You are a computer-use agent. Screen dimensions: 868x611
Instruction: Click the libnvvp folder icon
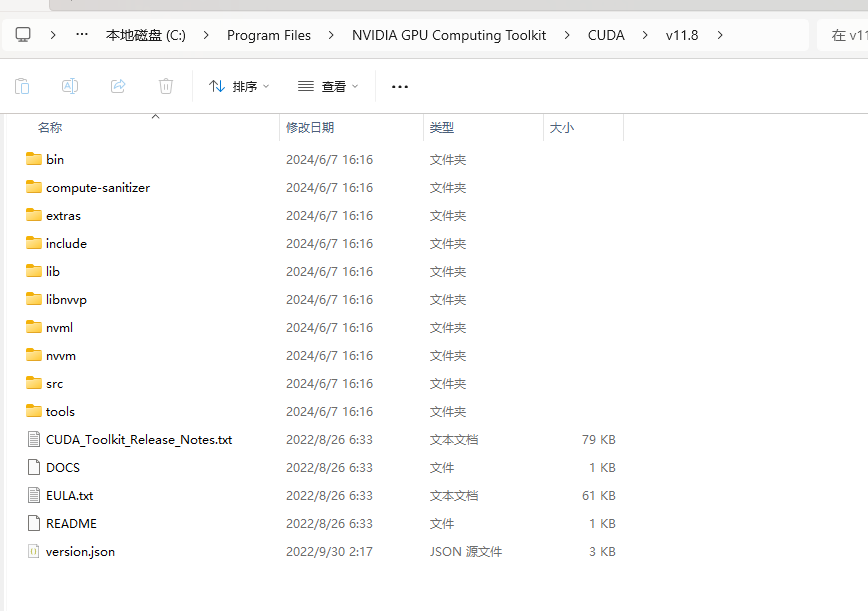[x=34, y=299]
